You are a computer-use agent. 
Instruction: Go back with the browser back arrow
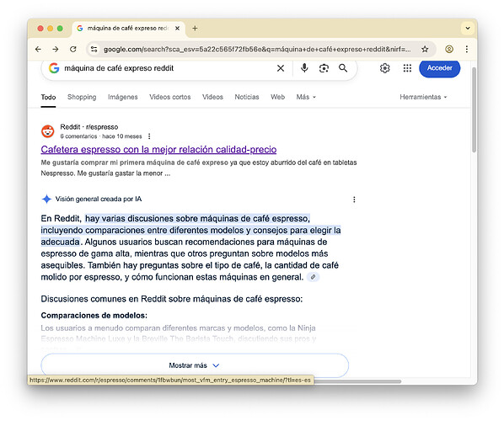coord(38,49)
